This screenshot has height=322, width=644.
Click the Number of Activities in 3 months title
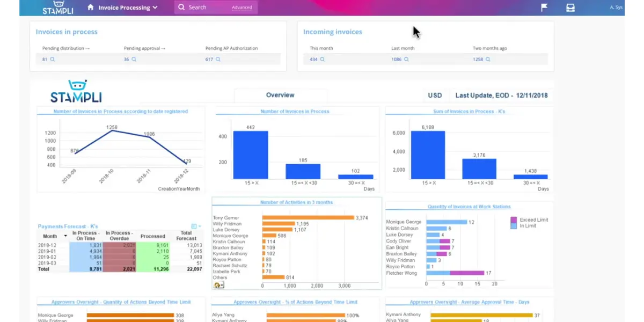pyautogui.click(x=296, y=202)
